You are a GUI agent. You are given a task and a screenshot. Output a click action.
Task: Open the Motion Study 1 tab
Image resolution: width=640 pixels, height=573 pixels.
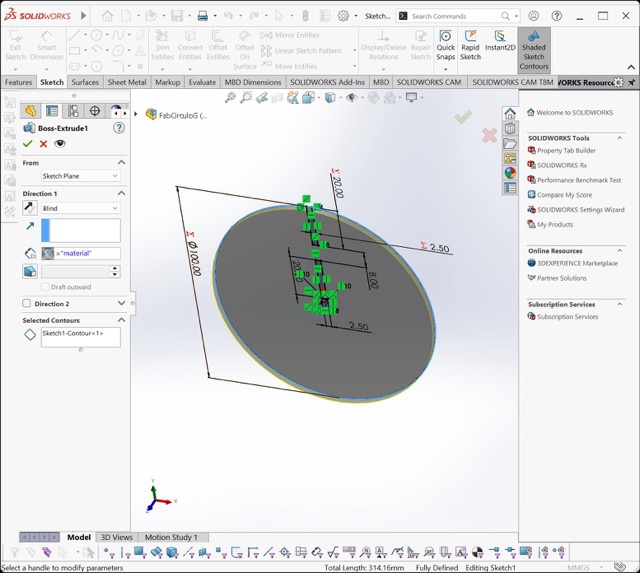pyautogui.click(x=171, y=537)
